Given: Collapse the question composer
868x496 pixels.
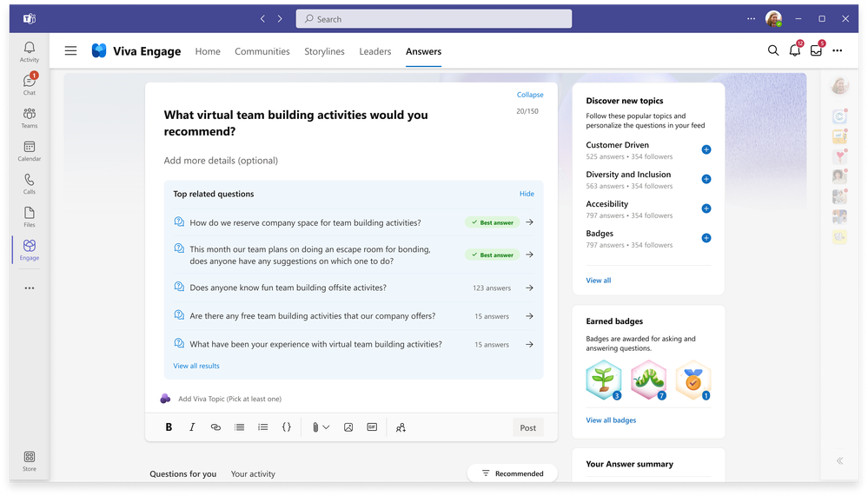Looking at the screenshot, I should (x=530, y=95).
